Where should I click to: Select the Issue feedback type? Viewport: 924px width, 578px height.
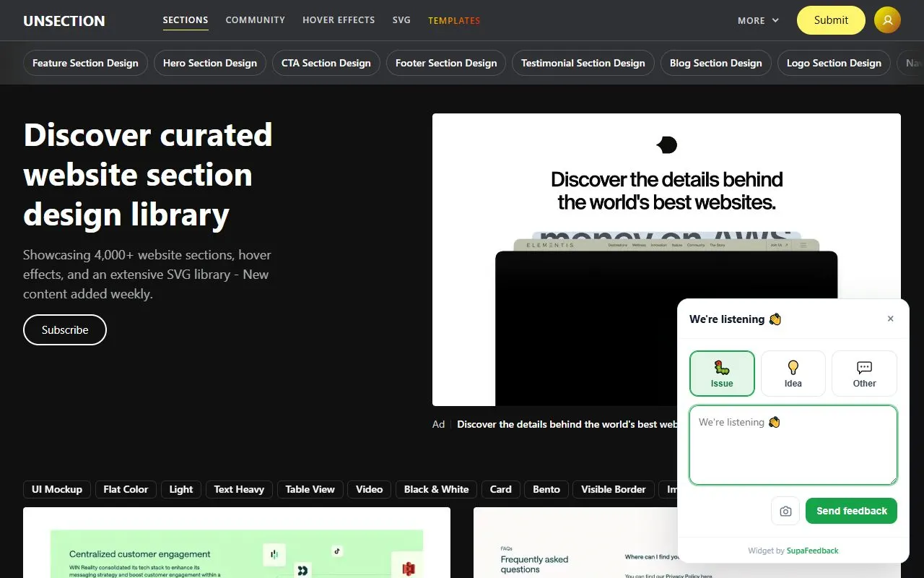click(722, 374)
